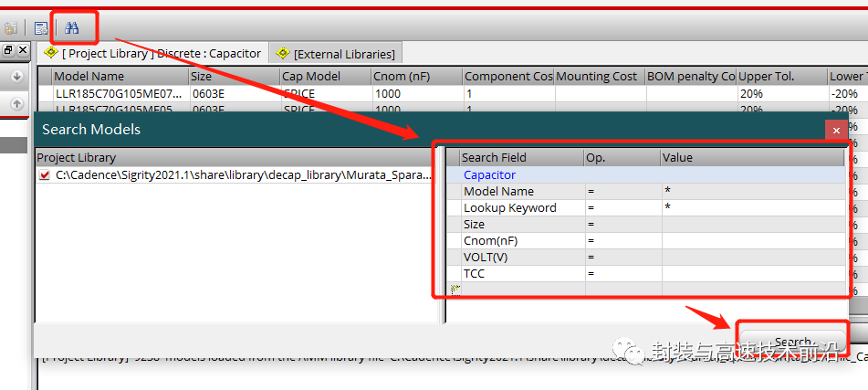This screenshot has width=868, height=390.
Task: Click the Cnom(nF) value field
Action: click(753, 241)
